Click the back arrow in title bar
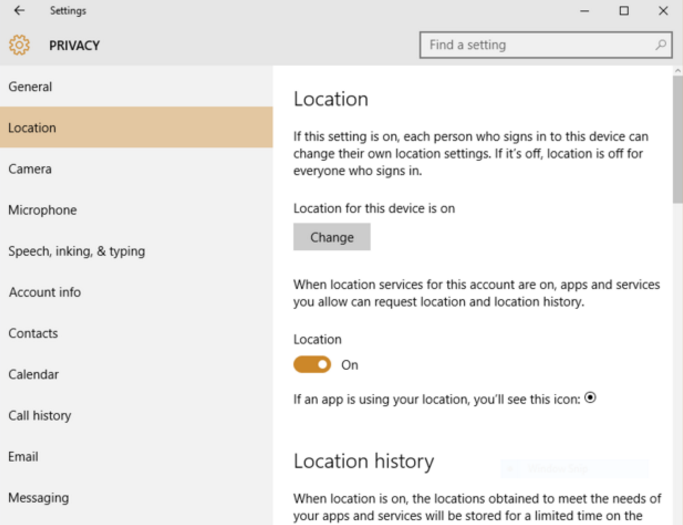This screenshot has height=525, width=683. pyautogui.click(x=19, y=10)
